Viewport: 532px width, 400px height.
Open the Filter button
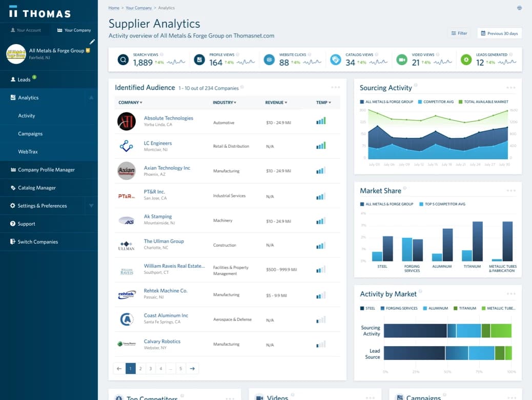click(459, 33)
